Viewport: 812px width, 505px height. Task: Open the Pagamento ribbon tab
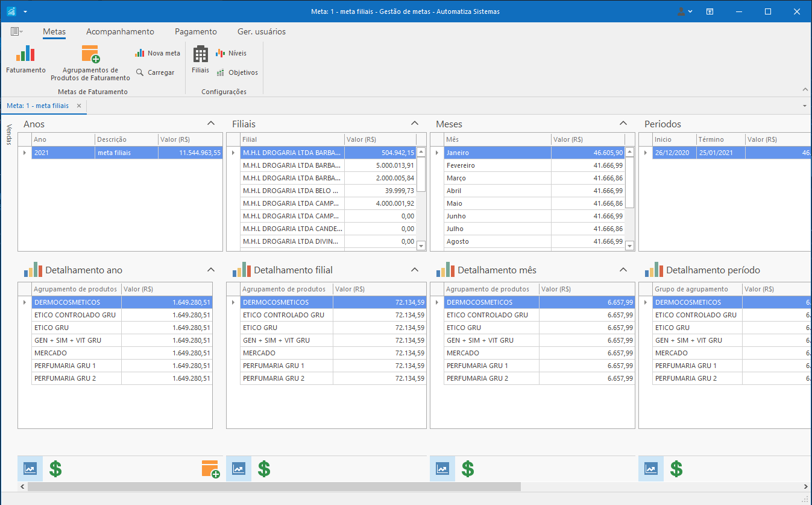coord(195,31)
